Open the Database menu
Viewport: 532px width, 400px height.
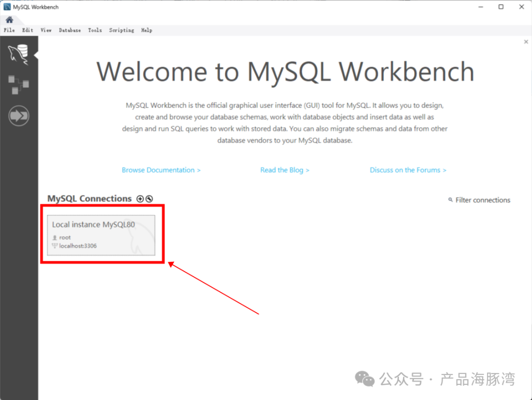[69, 30]
